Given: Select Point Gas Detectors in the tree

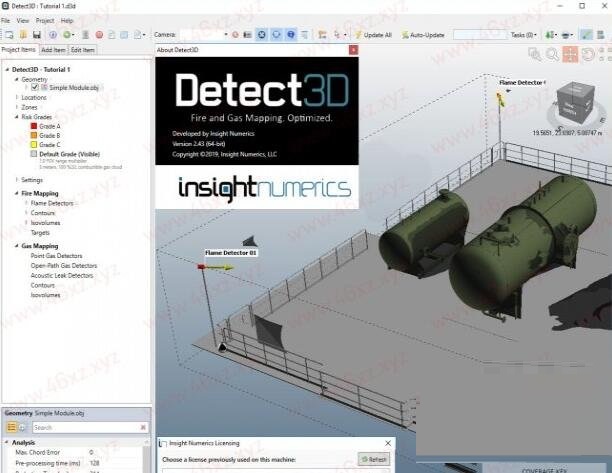Looking at the screenshot, I should tap(56, 255).
